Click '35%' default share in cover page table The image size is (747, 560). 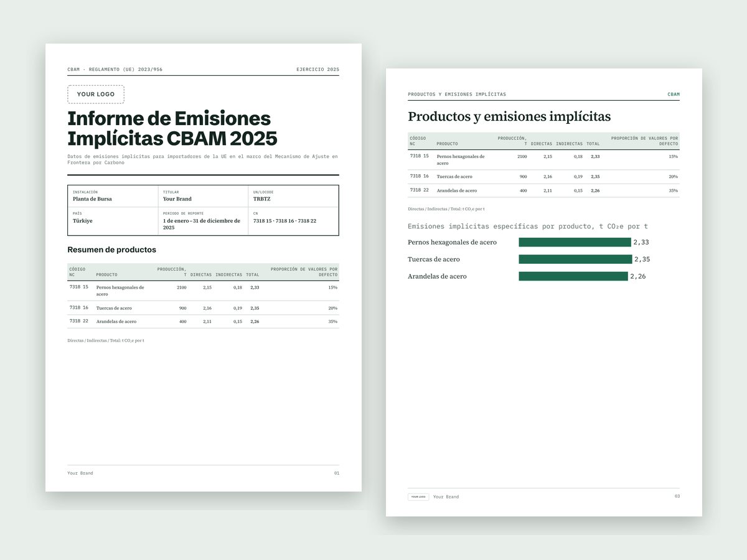[333, 322]
